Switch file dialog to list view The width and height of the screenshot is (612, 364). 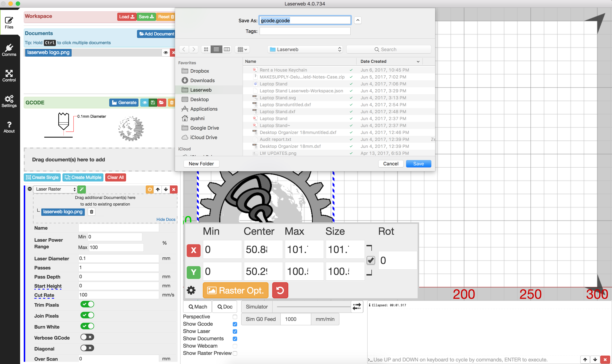point(216,49)
